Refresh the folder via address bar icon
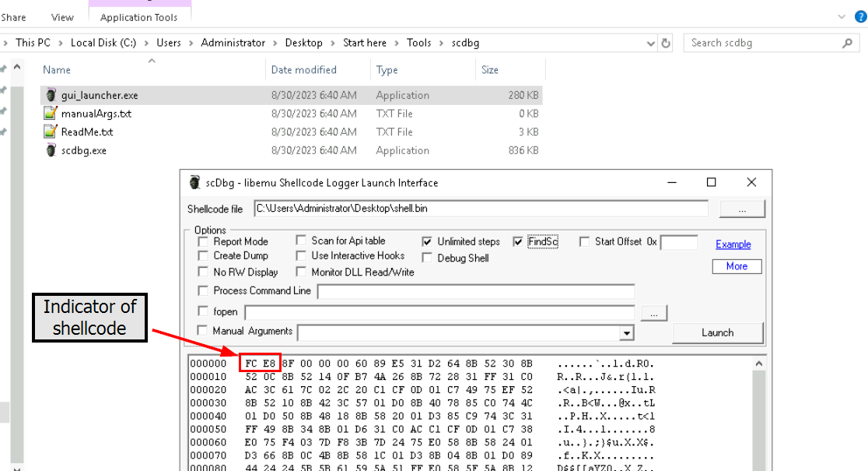 (666, 44)
